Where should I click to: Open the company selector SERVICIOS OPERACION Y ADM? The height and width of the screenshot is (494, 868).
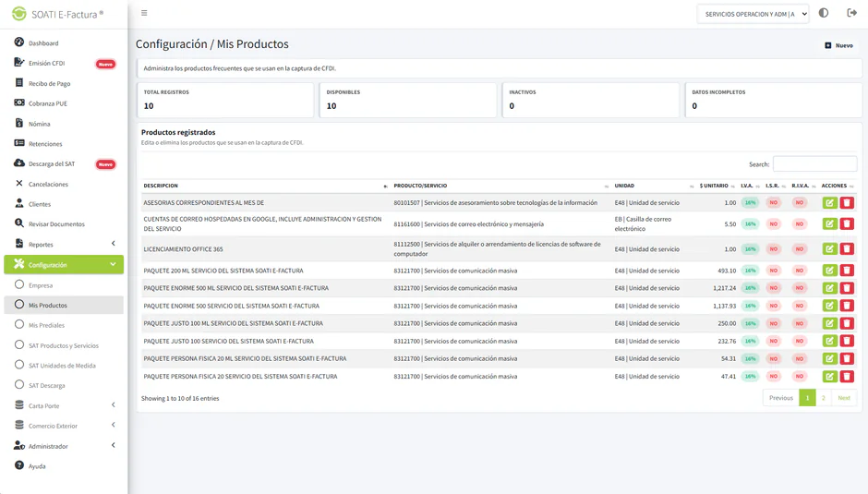(x=753, y=14)
